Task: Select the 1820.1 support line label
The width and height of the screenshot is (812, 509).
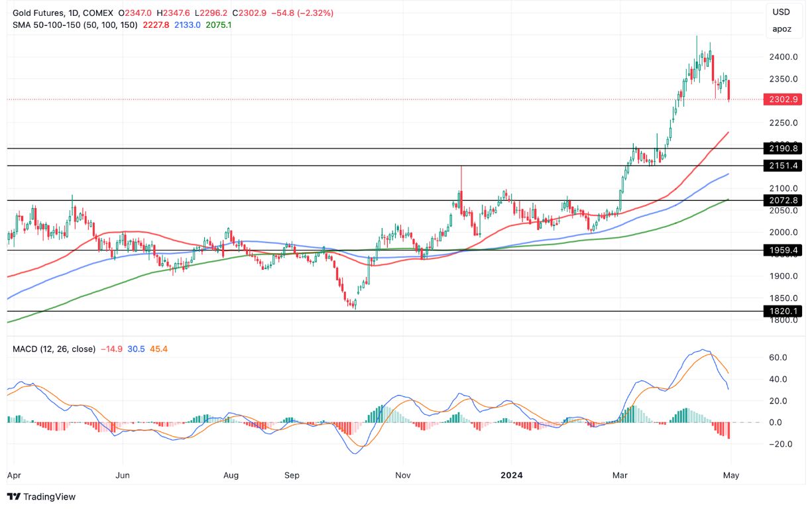Action: pyautogui.click(x=782, y=310)
